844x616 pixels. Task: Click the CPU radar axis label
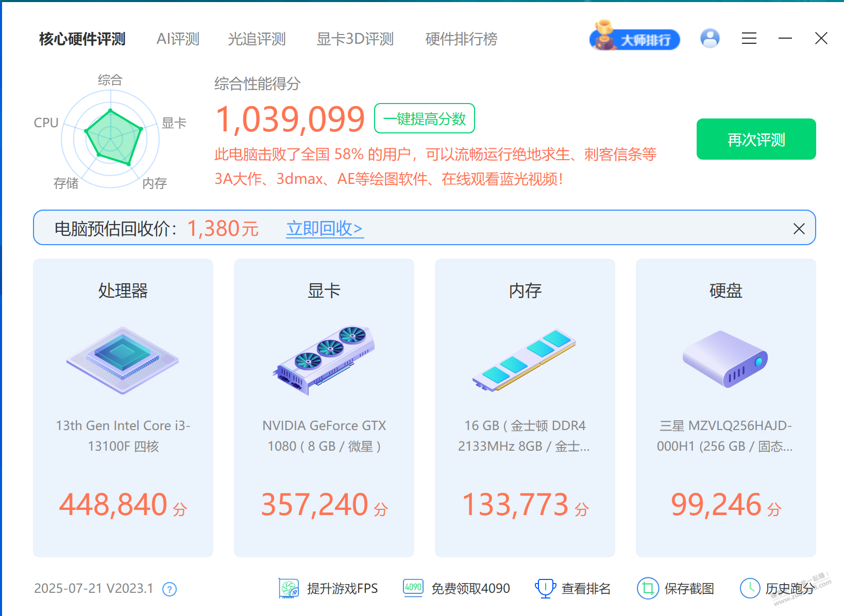[x=46, y=123]
